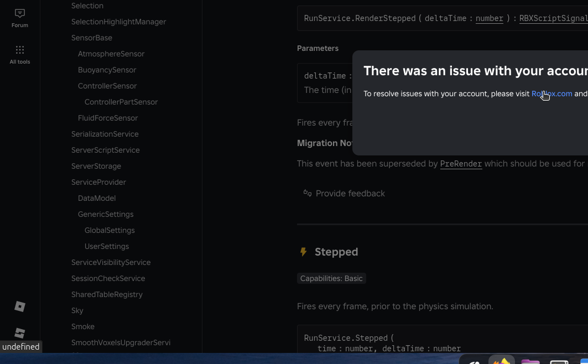Click Provide feedback button
The height and width of the screenshot is (364, 588).
pyautogui.click(x=344, y=194)
